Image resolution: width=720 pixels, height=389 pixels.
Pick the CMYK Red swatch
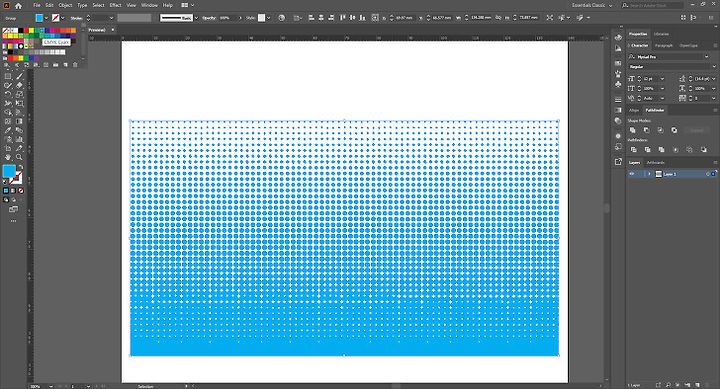pos(26,30)
